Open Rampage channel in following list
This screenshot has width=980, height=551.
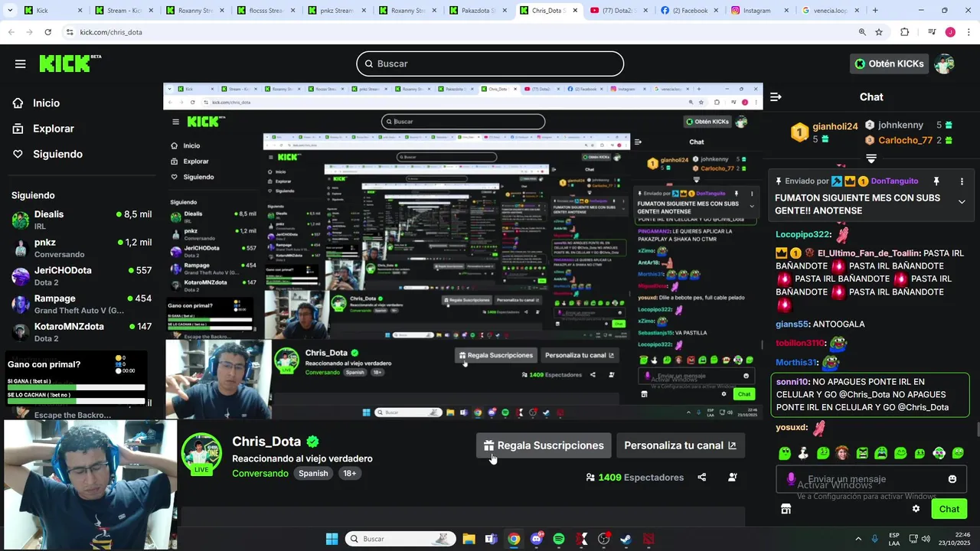pos(81,304)
